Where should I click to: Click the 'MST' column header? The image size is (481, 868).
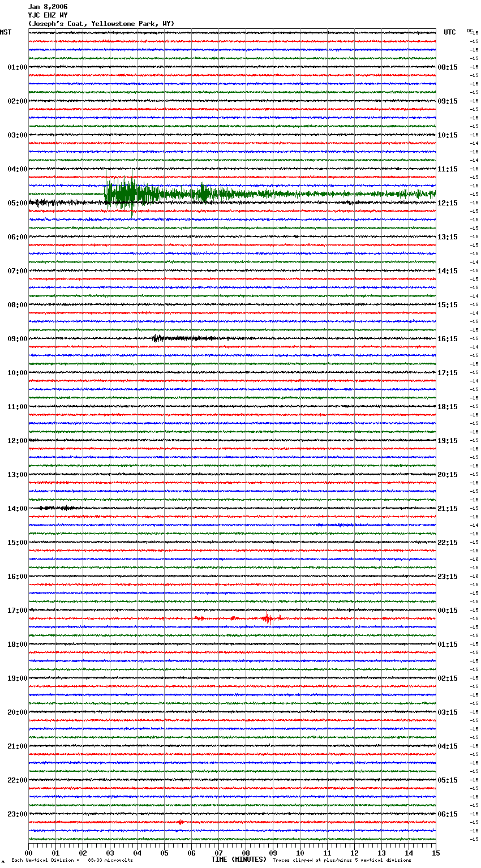click(6, 32)
